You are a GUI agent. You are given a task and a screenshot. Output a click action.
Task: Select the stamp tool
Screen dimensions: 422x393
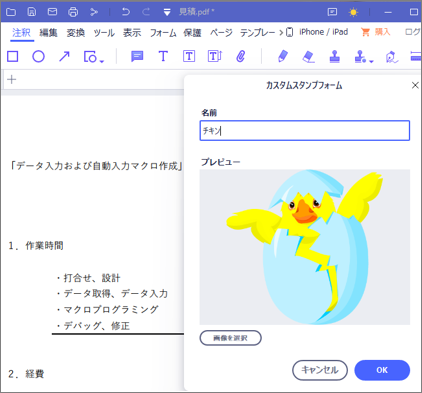pos(335,56)
